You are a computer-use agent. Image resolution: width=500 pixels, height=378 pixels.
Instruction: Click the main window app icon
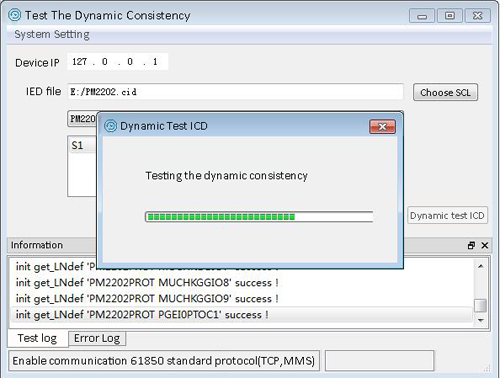pyautogui.click(x=15, y=15)
